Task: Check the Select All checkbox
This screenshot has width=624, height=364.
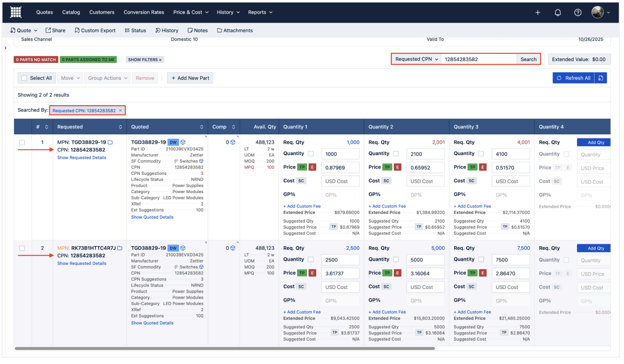Action: tap(24, 78)
